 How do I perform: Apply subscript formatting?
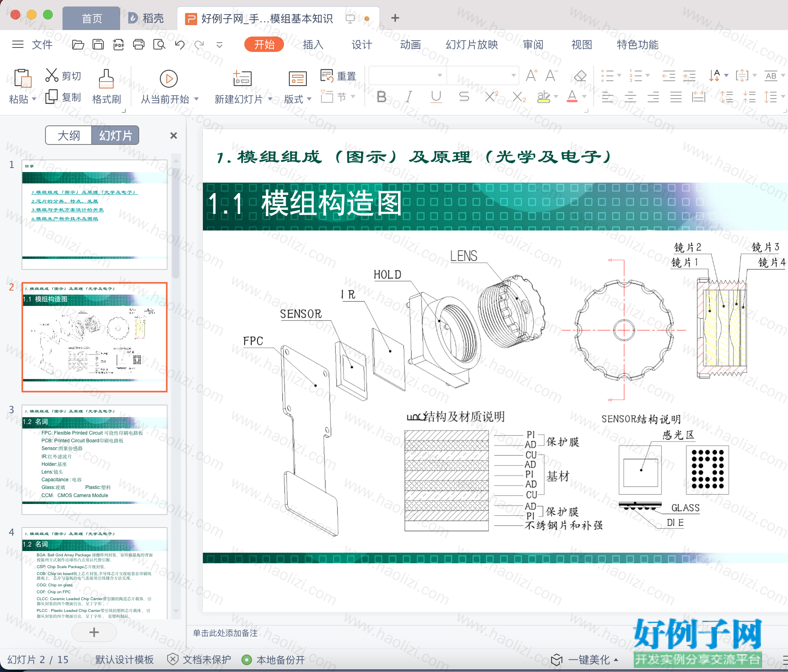(x=519, y=97)
